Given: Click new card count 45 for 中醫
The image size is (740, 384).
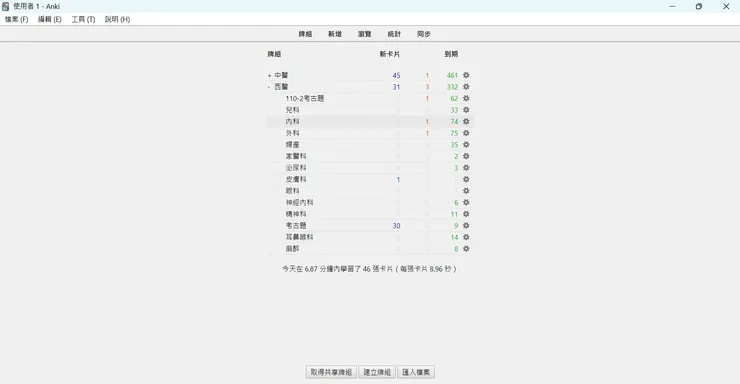Looking at the screenshot, I should tap(396, 75).
